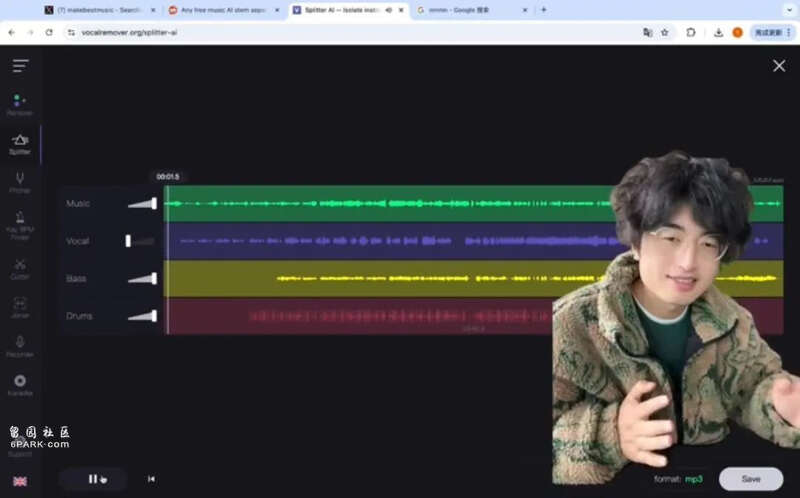Open the Karaoke tool
The height and width of the screenshot is (498, 800).
click(20, 385)
